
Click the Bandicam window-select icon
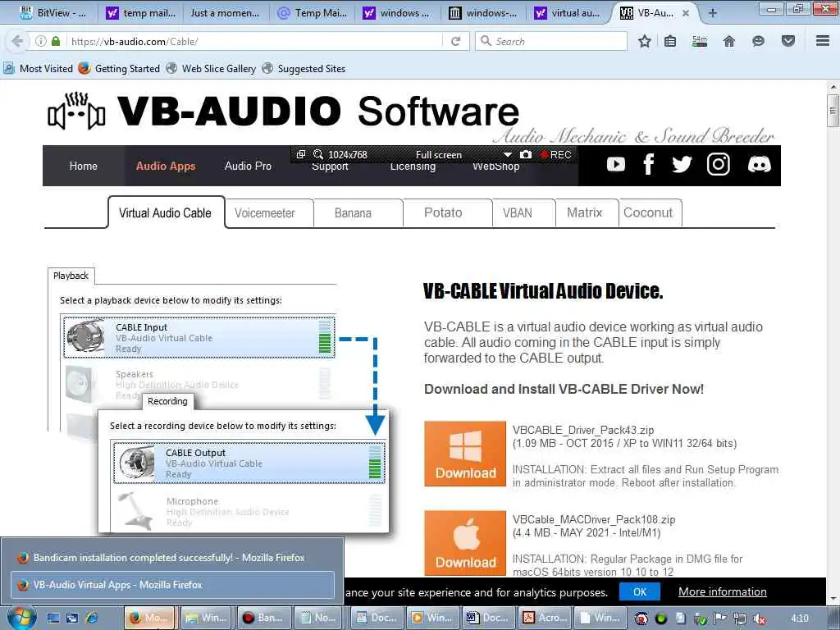pyautogui.click(x=301, y=154)
